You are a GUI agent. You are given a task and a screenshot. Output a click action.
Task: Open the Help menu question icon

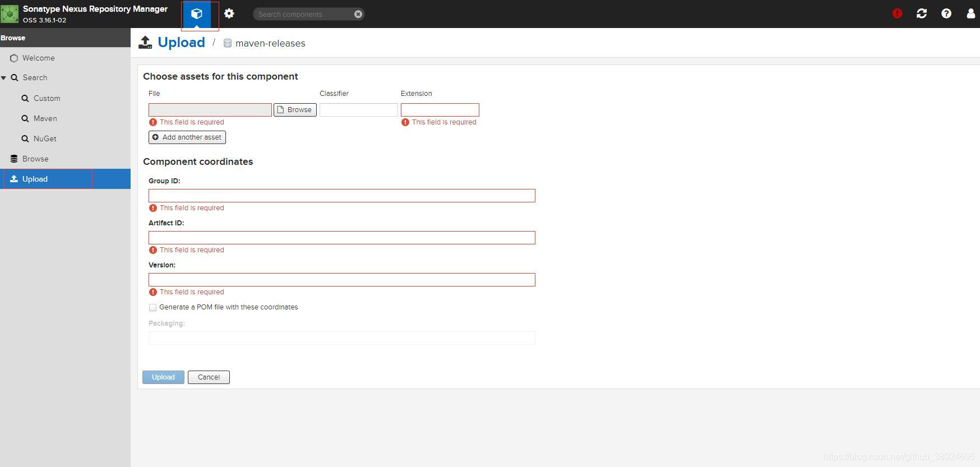[x=946, y=13]
